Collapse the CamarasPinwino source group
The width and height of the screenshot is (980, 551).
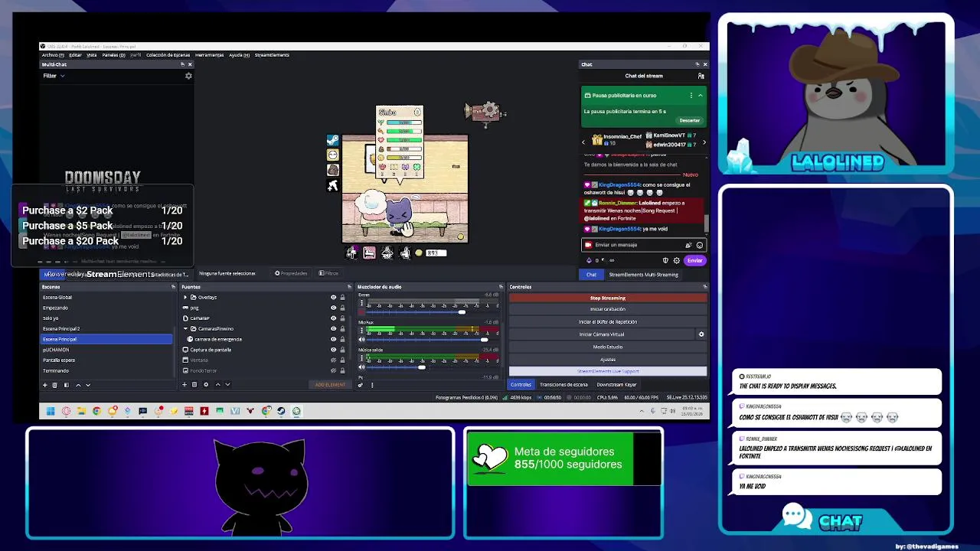pyautogui.click(x=185, y=329)
